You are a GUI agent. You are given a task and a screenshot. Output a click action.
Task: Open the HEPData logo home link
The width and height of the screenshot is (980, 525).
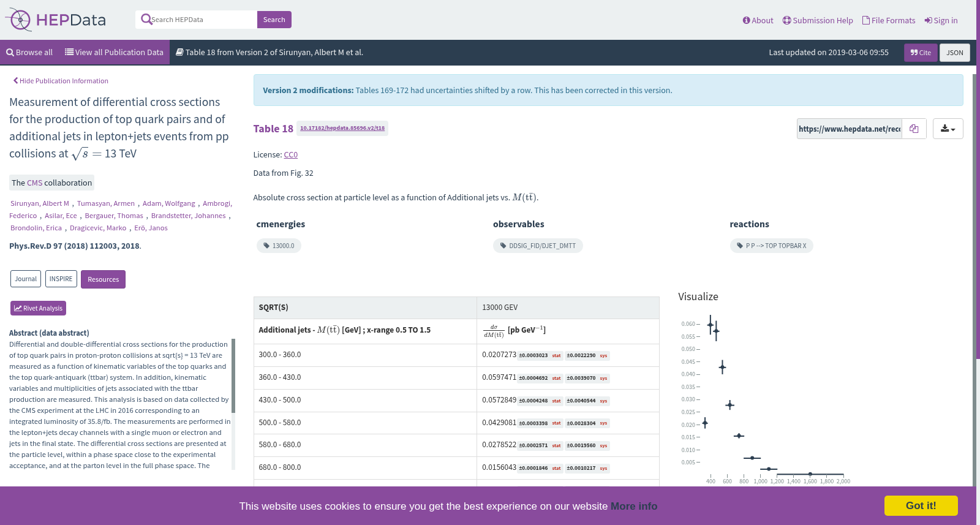(56, 20)
